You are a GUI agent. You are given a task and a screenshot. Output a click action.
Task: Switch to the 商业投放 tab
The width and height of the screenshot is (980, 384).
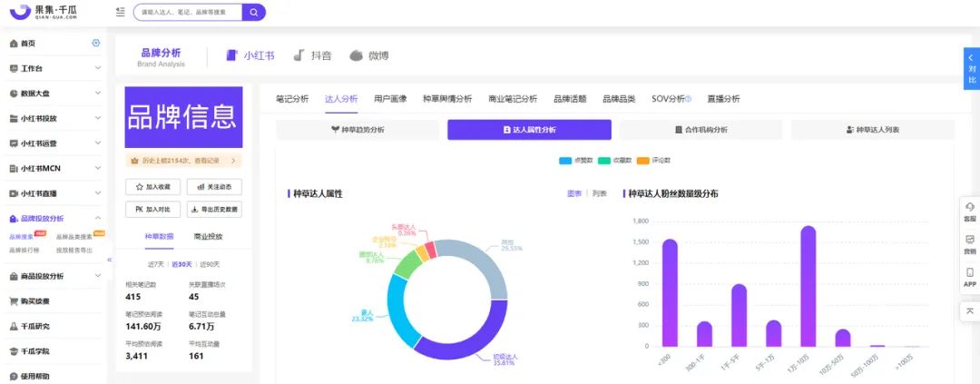(x=208, y=237)
